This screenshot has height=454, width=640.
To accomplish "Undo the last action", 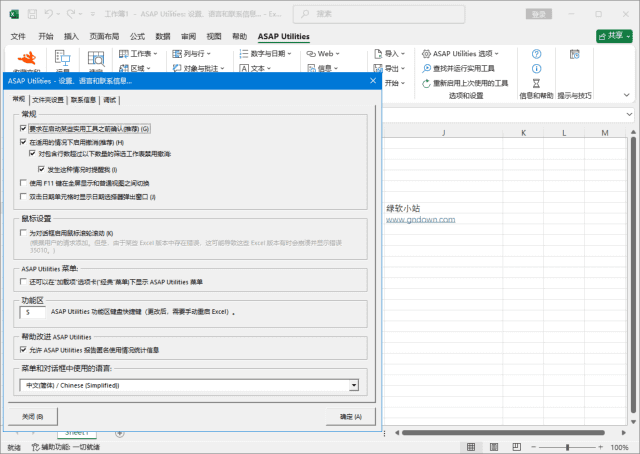I will pyautogui.click(x=49, y=14).
